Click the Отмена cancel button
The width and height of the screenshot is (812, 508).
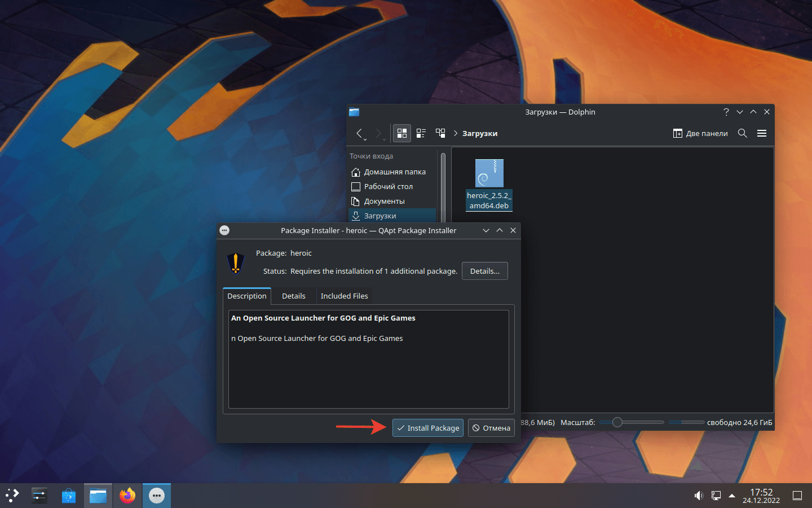(491, 428)
